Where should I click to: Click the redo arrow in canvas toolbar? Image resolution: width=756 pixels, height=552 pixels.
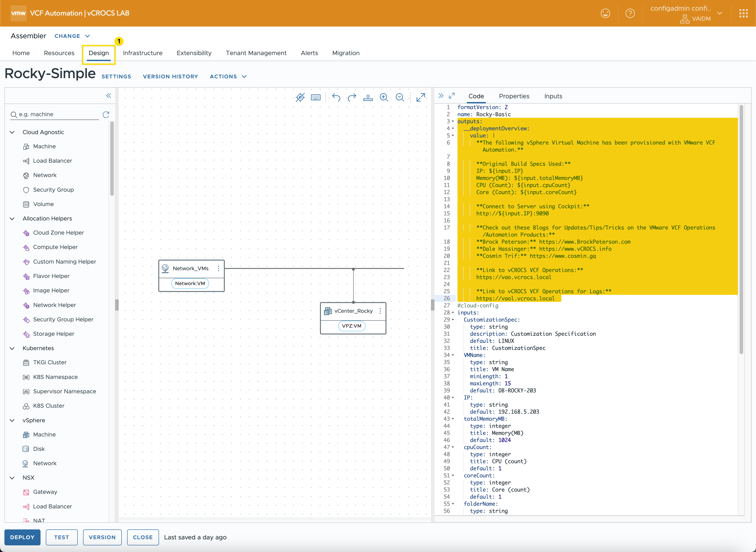(352, 97)
